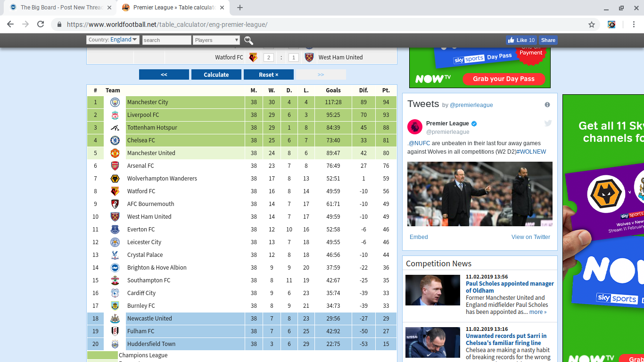Click the Watford FC crest in league table
The image size is (644, 362).
[x=115, y=191]
